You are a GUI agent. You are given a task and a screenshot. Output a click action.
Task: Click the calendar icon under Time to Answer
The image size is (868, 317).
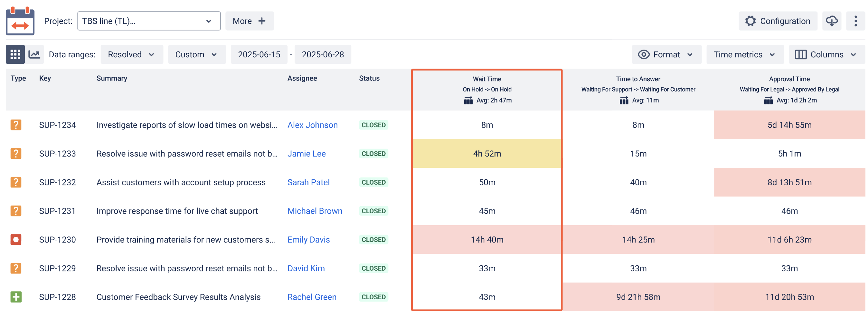click(624, 100)
